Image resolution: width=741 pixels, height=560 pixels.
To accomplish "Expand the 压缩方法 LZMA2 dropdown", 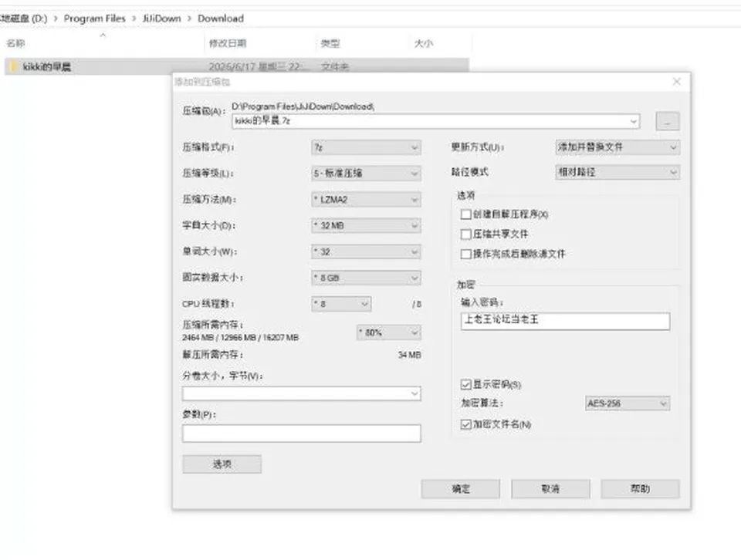I will [366, 200].
